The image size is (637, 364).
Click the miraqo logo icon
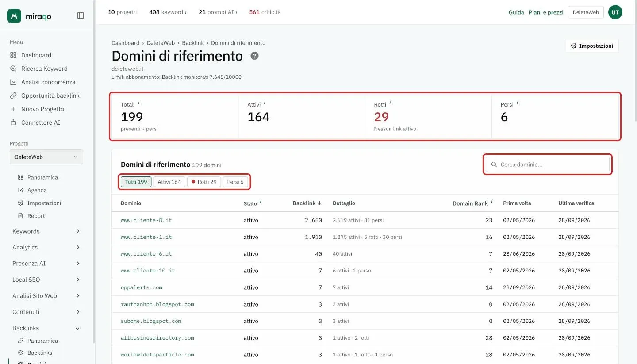point(14,16)
